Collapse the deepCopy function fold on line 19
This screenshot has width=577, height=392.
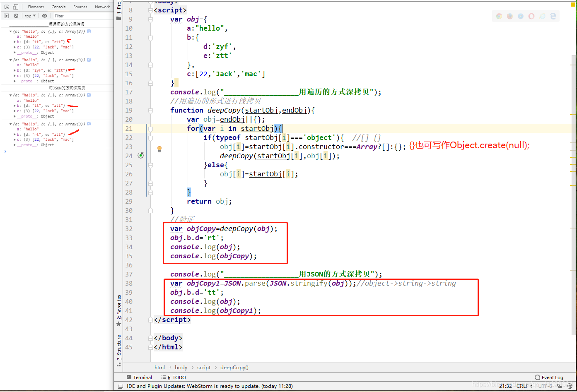[150, 111]
